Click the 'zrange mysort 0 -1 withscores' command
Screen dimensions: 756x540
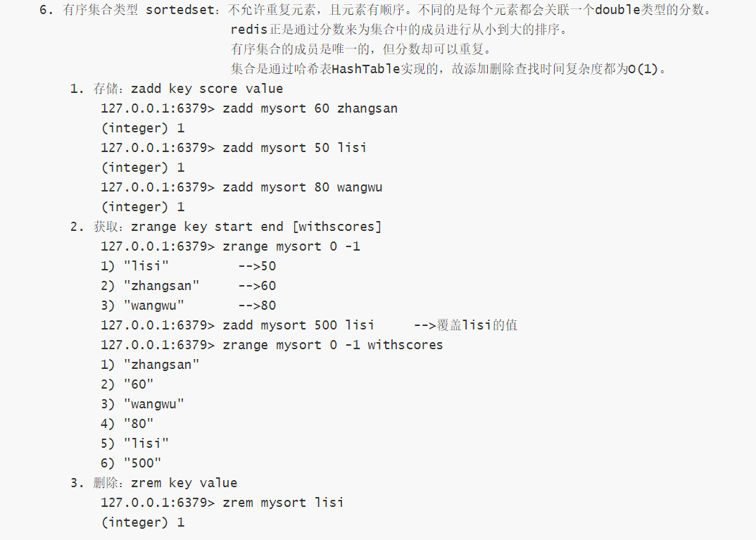coord(332,345)
